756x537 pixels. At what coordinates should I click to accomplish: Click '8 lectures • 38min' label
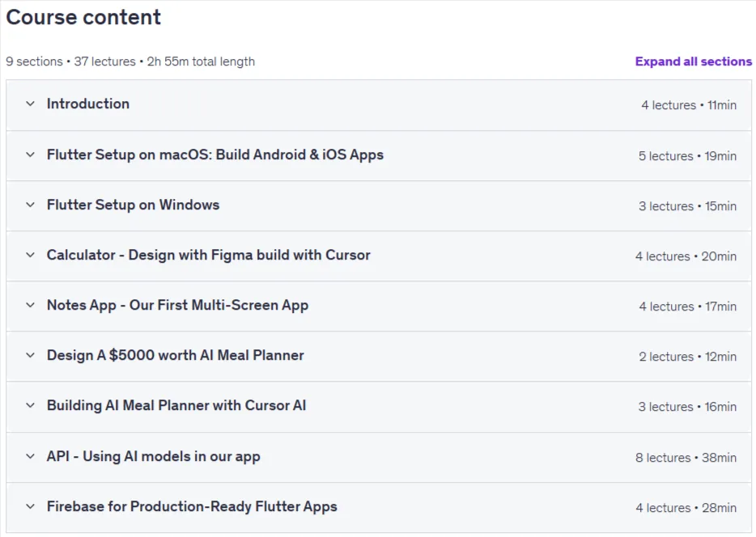(686, 458)
